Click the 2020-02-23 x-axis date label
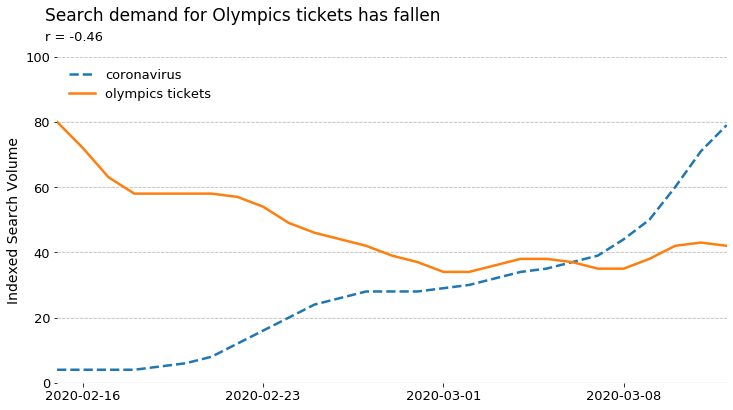Screen dimensions: 733x410 click(263, 396)
